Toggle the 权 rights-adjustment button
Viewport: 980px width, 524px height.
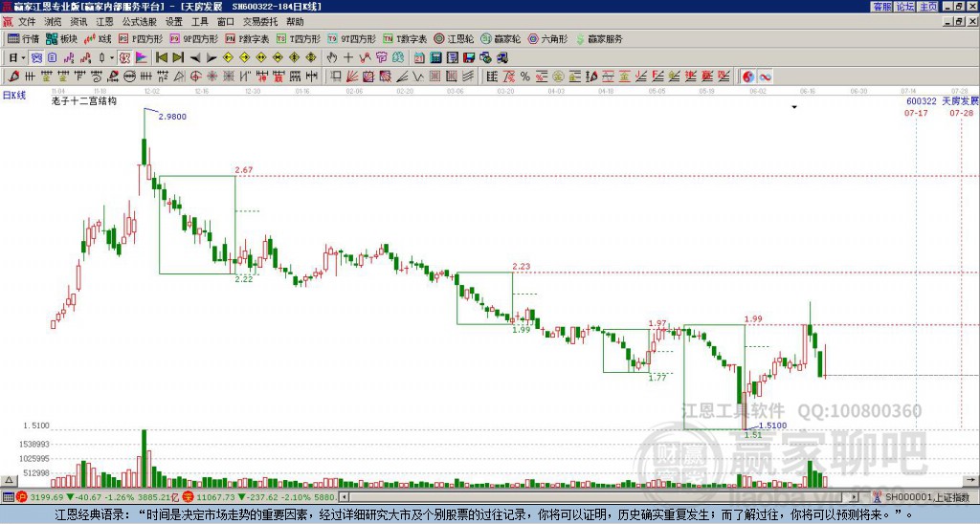(124, 58)
